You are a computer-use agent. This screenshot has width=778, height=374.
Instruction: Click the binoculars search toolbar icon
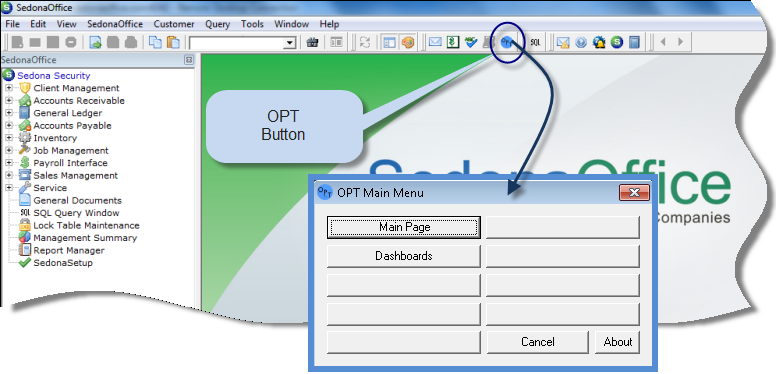pyautogui.click(x=312, y=43)
